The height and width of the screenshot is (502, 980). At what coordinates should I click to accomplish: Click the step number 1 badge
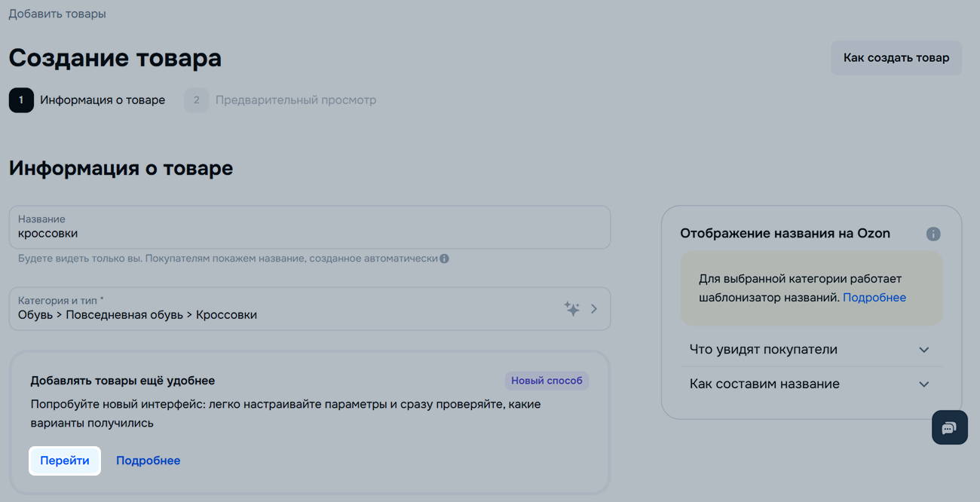pos(21,100)
